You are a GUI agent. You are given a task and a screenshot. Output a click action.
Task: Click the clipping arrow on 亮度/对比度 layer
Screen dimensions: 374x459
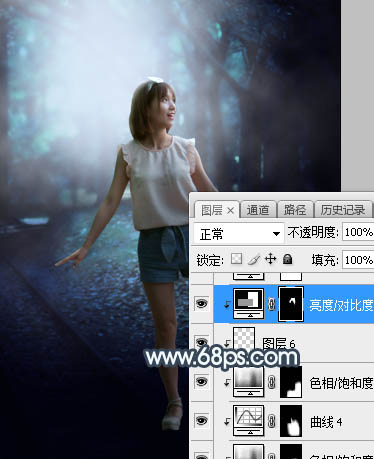point(227,304)
